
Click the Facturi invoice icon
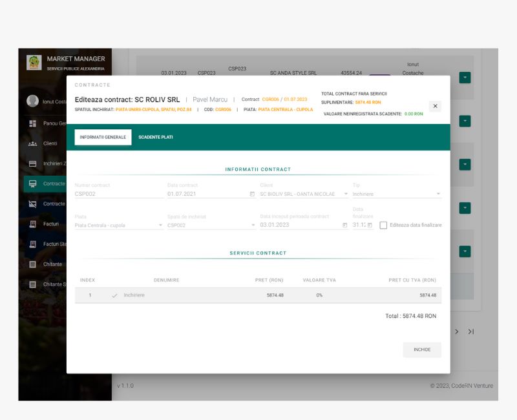coord(32,224)
